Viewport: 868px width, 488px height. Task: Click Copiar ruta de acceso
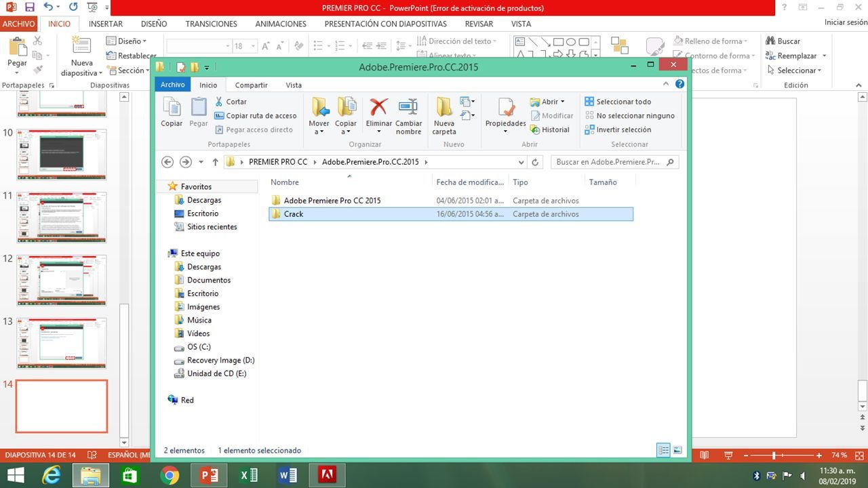click(x=256, y=116)
